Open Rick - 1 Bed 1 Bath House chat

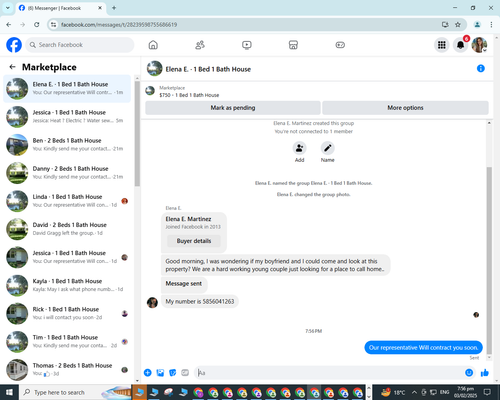(x=67, y=313)
